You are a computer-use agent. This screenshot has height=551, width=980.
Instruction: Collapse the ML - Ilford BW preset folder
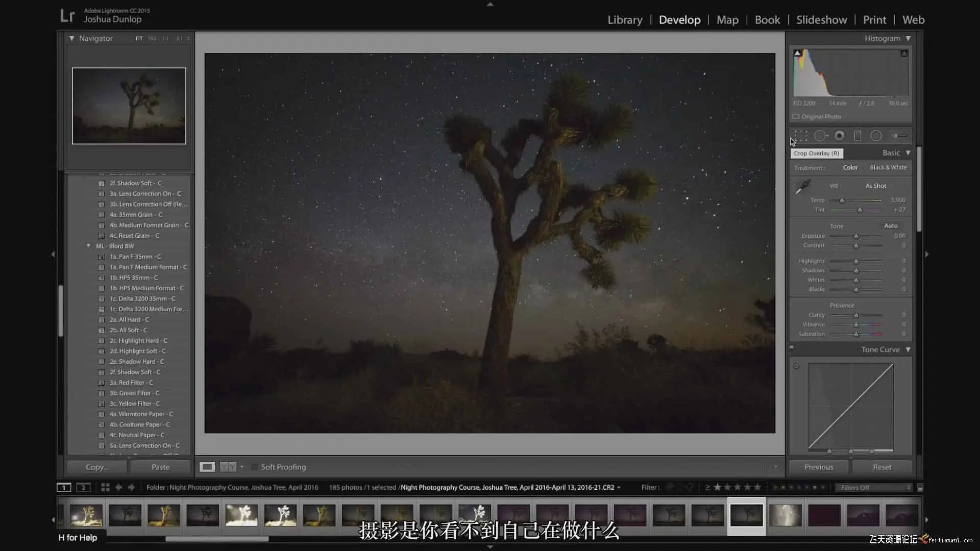click(x=88, y=246)
